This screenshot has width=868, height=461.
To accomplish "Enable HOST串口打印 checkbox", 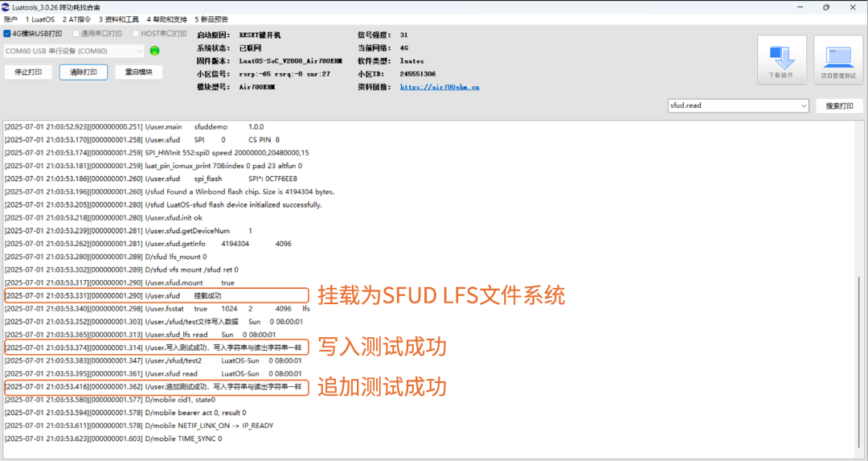I will [136, 34].
